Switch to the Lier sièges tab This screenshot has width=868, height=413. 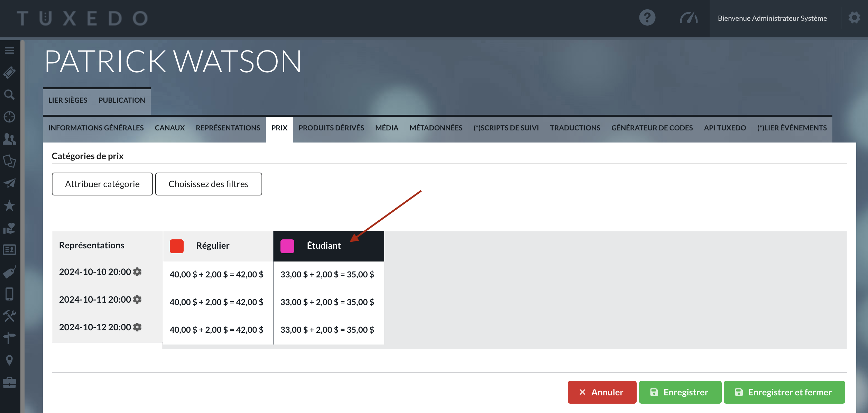(x=68, y=100)
